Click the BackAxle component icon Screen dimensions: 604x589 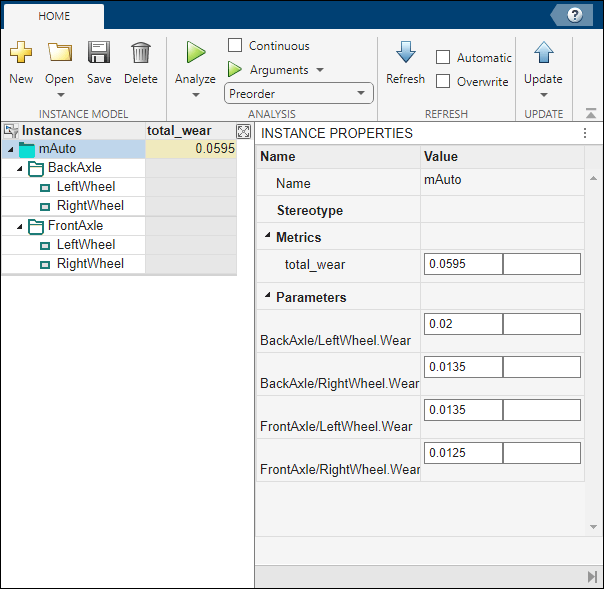coord(36,169)
